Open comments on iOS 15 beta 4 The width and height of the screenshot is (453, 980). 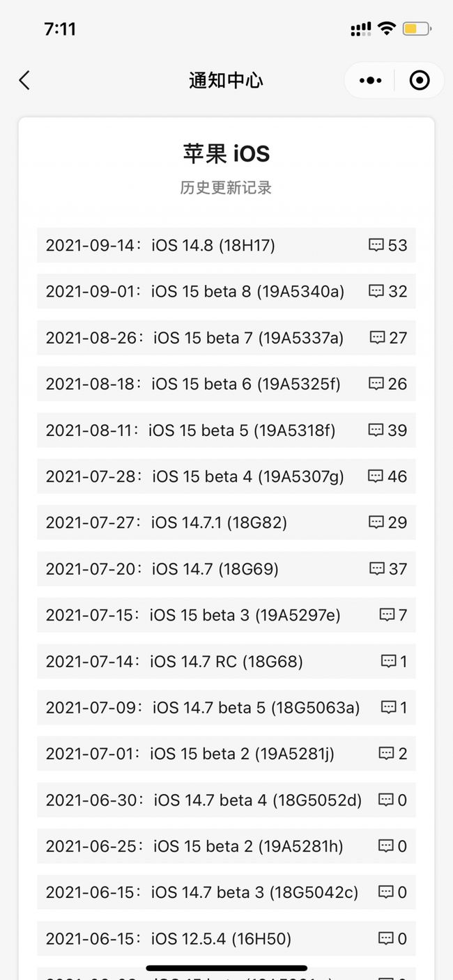coord(376,476)
